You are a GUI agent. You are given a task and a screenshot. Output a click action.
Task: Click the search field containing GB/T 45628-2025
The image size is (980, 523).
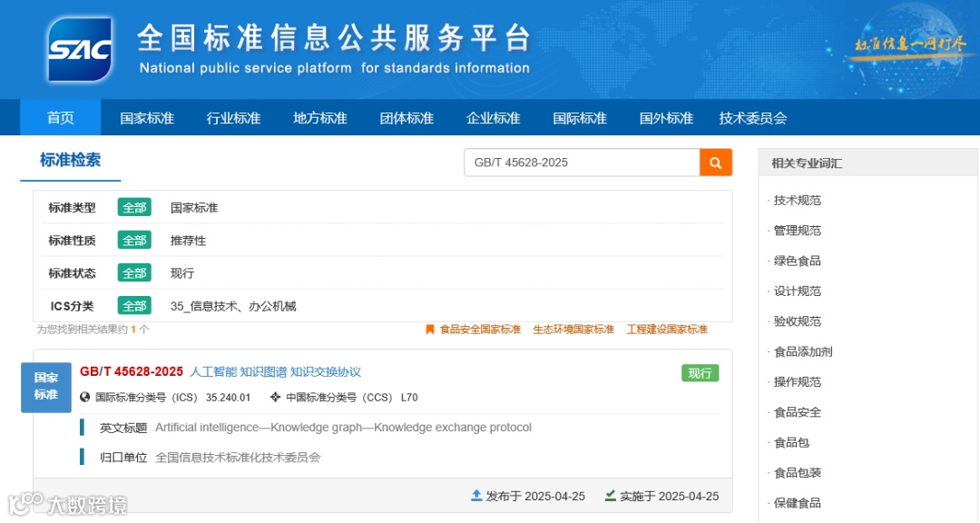[x=582, y=163]
